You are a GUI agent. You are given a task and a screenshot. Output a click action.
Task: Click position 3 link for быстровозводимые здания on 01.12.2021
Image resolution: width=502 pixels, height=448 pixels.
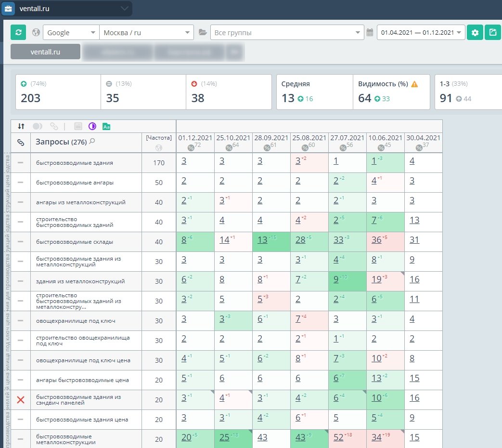point(184,161)
